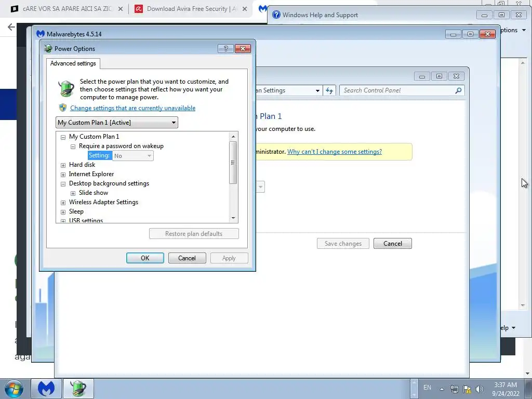Click the Power Options battery icon in dialog
Screen dimensions: 532x399
[x=66, y=89]
